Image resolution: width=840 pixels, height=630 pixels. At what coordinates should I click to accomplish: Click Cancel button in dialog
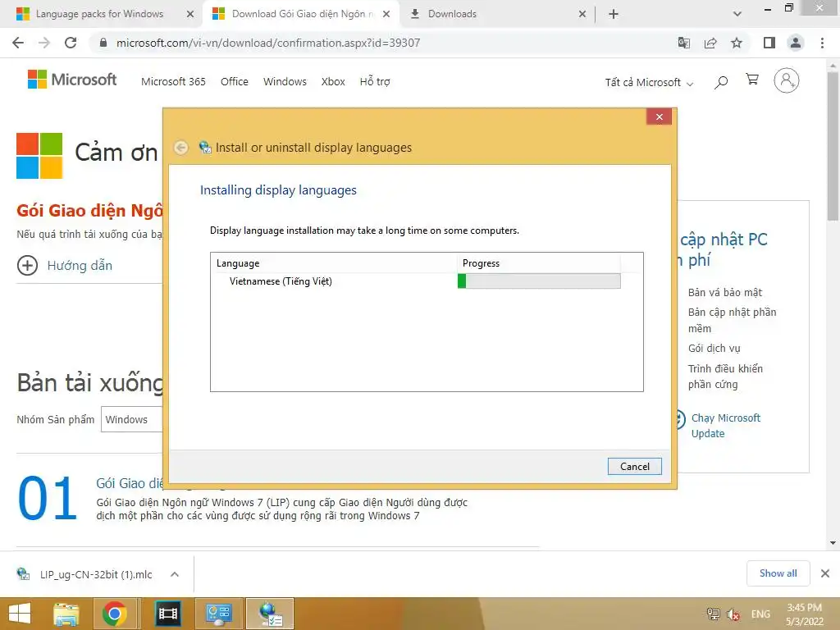point(634,466)
